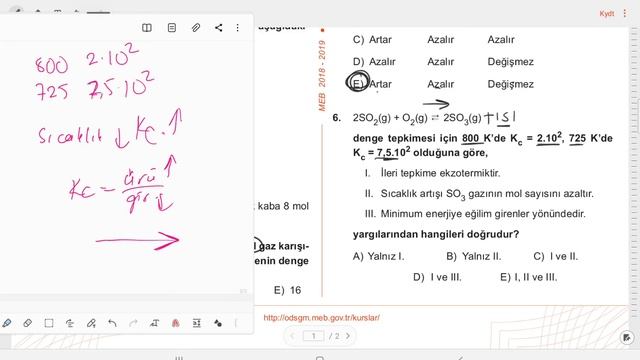Share the note using share icon

tap(219, 28)
